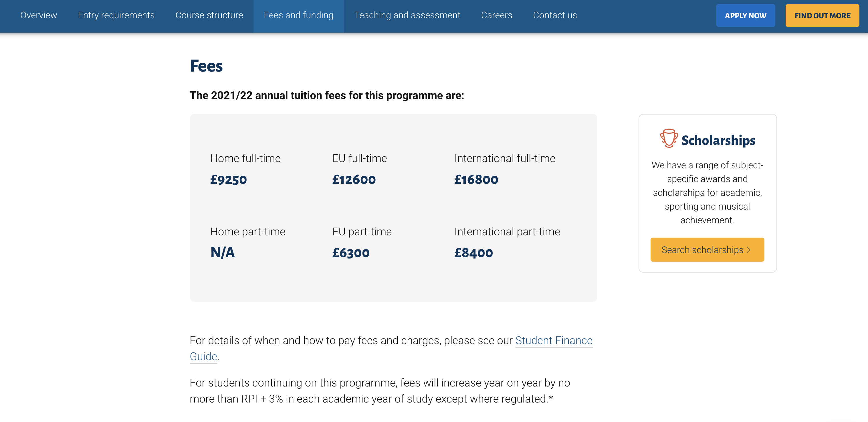The image size is (868, 422).
Task: Click the Home full-time £9250 fee
Action: click(229, 180)
